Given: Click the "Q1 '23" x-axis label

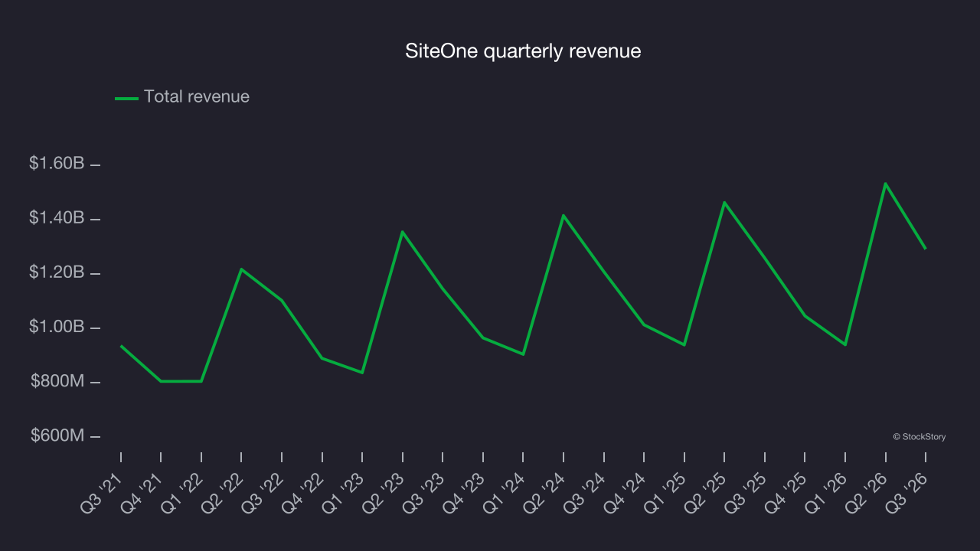Looking at the screenshot, I should [343, 493].
